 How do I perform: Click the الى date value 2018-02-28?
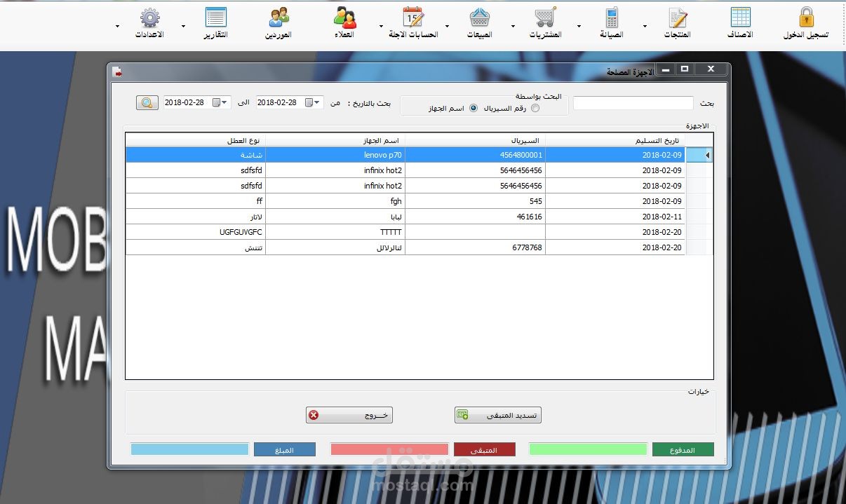[184, 102]
